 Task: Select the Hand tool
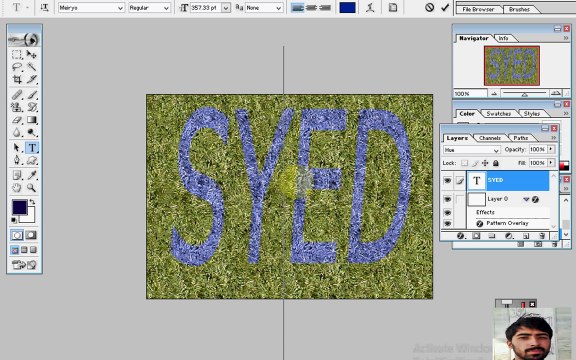pyautogui.click(x=17, y=188)
